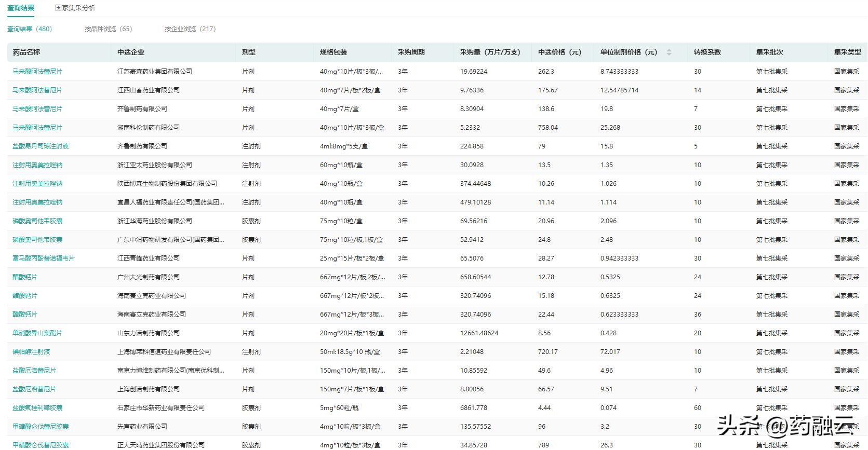
Task: Click the 采购周期 column header
Action: pos(411,52)
